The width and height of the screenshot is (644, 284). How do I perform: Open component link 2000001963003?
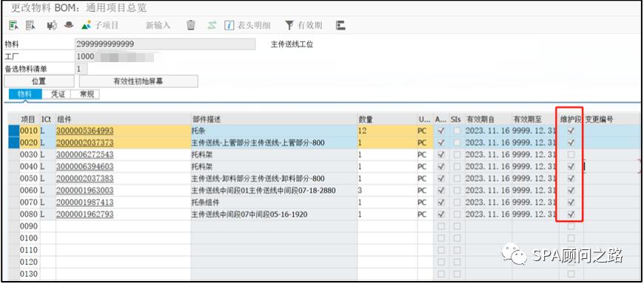click(x=85, y=190)
